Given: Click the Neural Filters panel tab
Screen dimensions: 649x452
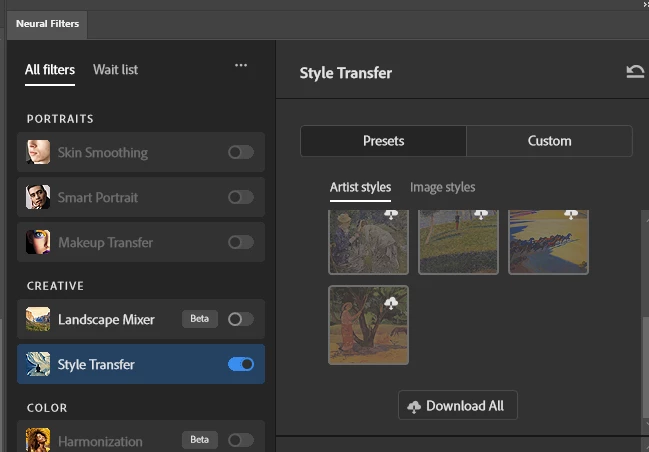Looking at the screenshot, I should pyautogui.click(x=47, y=24).
